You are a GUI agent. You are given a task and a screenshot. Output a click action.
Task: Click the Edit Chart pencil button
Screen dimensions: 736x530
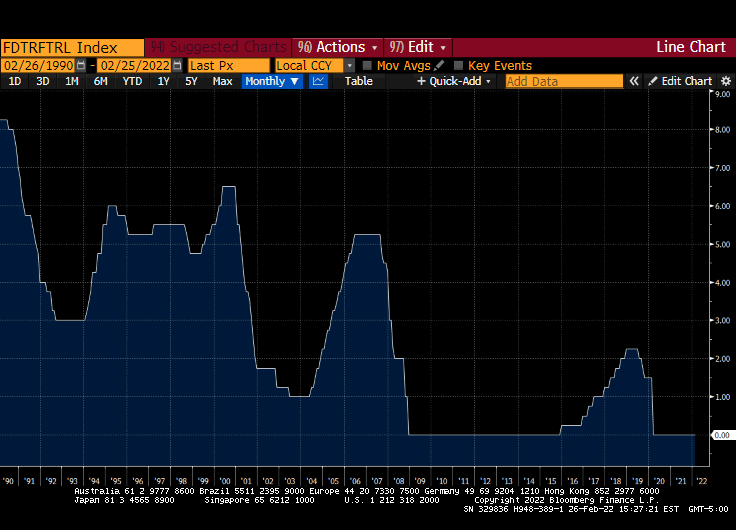click(x=679, y=81)
